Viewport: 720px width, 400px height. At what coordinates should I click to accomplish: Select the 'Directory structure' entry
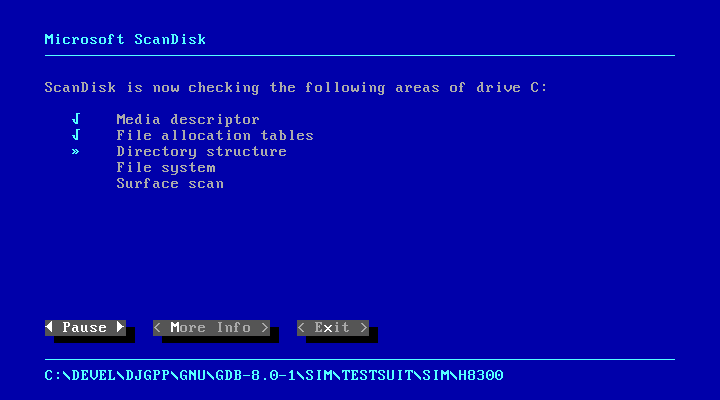point(202,152)
